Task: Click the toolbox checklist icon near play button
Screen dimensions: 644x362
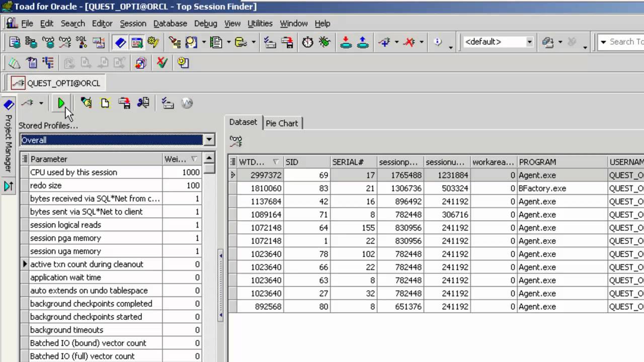Action: click(168, 103)
